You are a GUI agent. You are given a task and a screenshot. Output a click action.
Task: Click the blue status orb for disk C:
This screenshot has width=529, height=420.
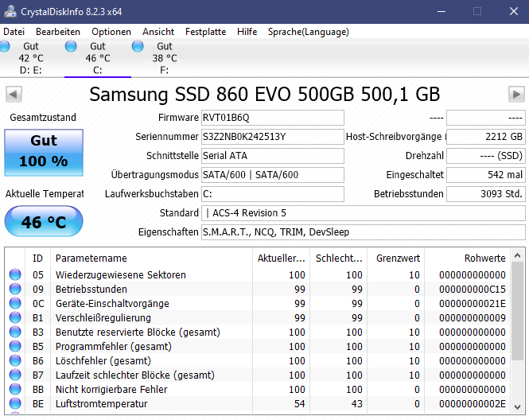point(71,46)
